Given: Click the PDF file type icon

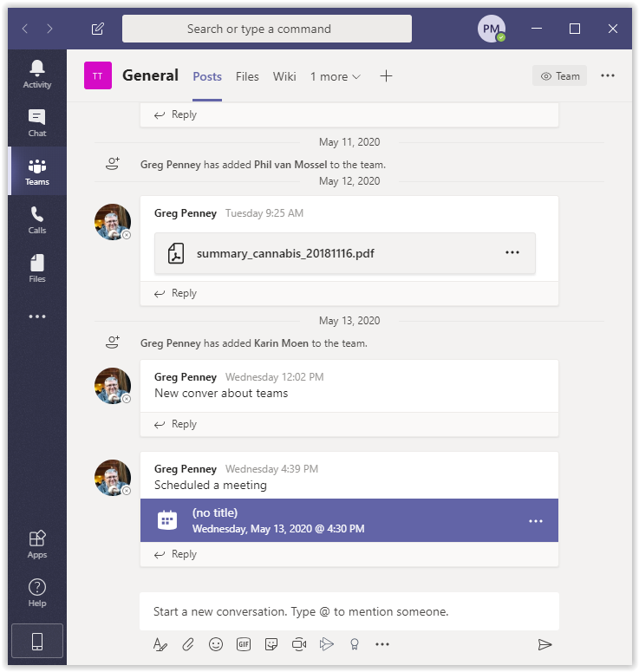Looking at the screenshot, I should [176, 253].
